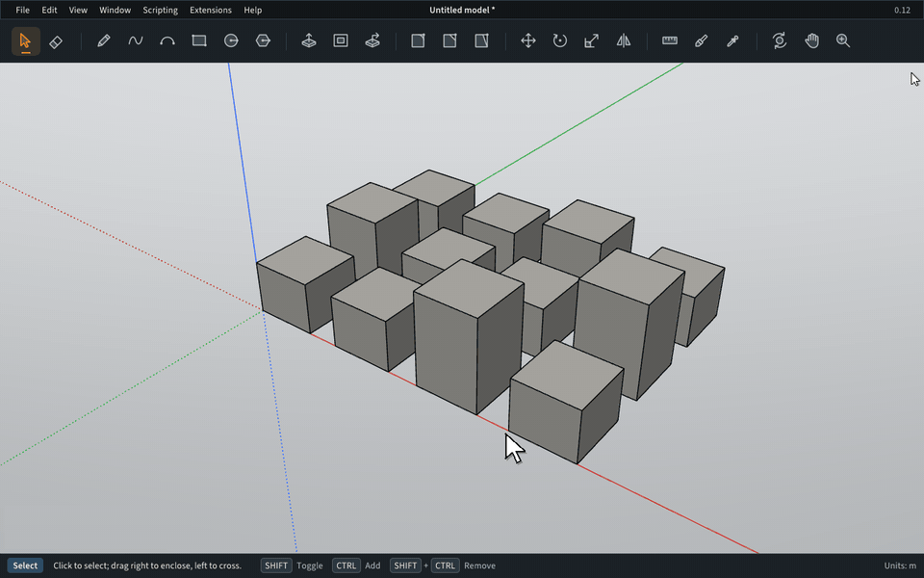Click the Units: m indicator
924x578 pixels.
pyautogui.click(x=899, y=565)
